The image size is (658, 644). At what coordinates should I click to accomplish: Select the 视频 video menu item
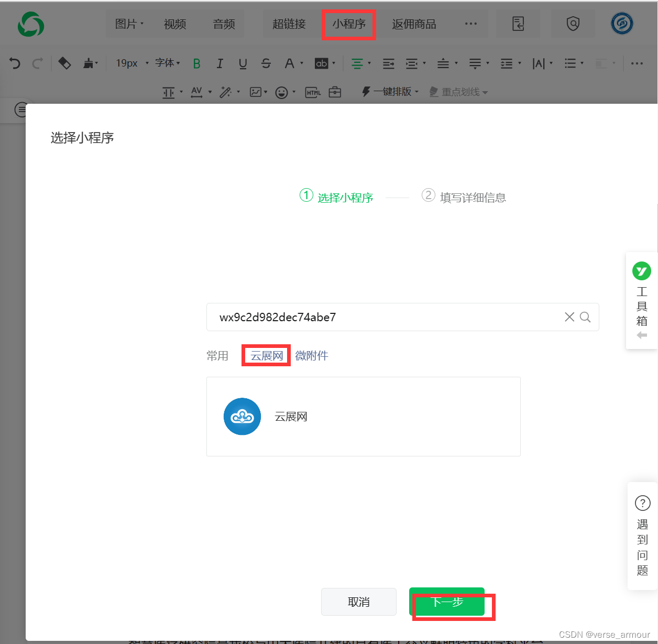coord(175,24)
